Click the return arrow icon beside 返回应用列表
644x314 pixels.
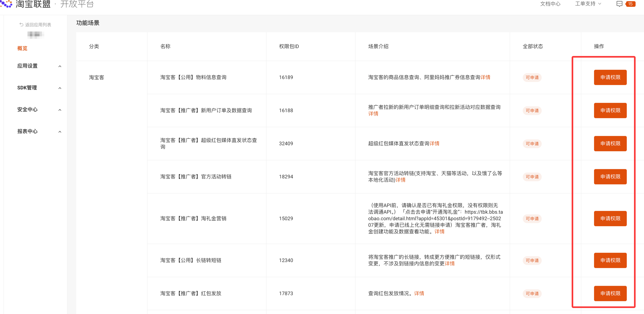click(x=22, y=25)
